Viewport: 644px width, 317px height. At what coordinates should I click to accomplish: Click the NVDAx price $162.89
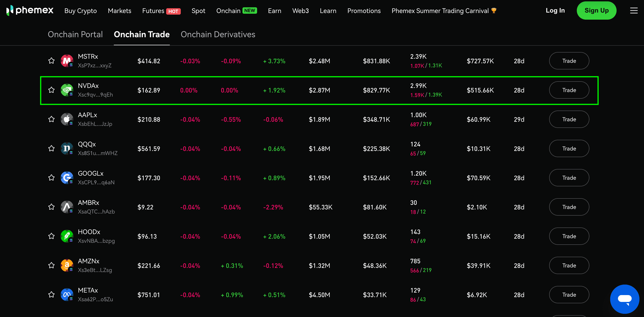pyautogui.click(x=149, y=90)
